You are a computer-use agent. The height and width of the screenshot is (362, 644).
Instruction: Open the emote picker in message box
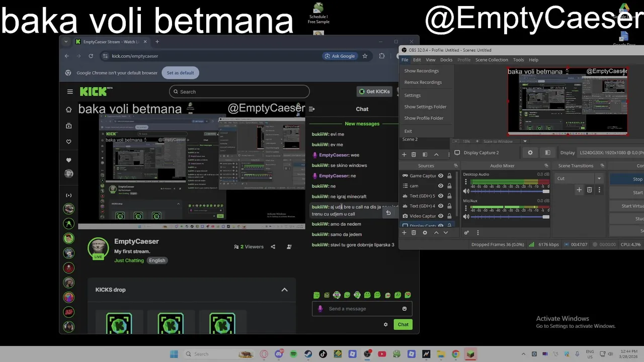pos(405,309)
